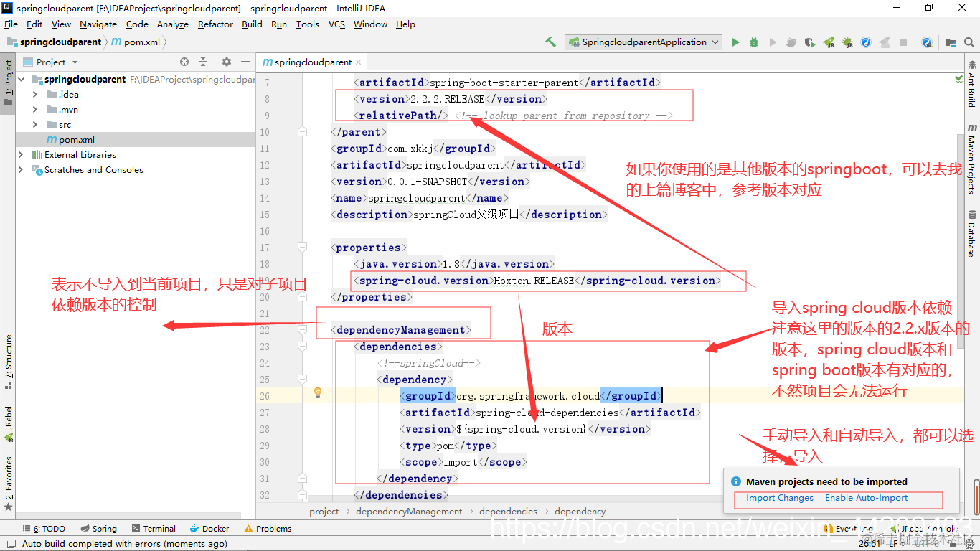Viewport: 980px width, 551px height.
Task: Open the 7: Structure tool window tab
Action: [x=8, y=361]
